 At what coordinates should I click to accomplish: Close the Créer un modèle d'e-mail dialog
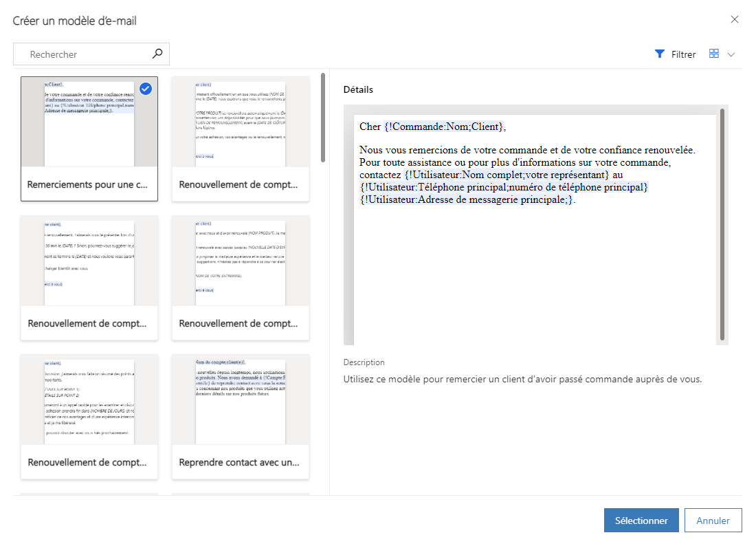(x=734, y=19)
